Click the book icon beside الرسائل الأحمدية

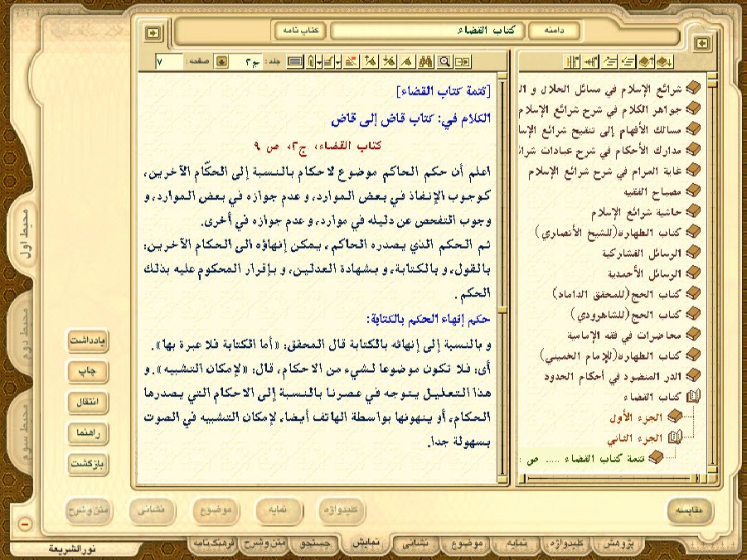click(x=692, y=273)
